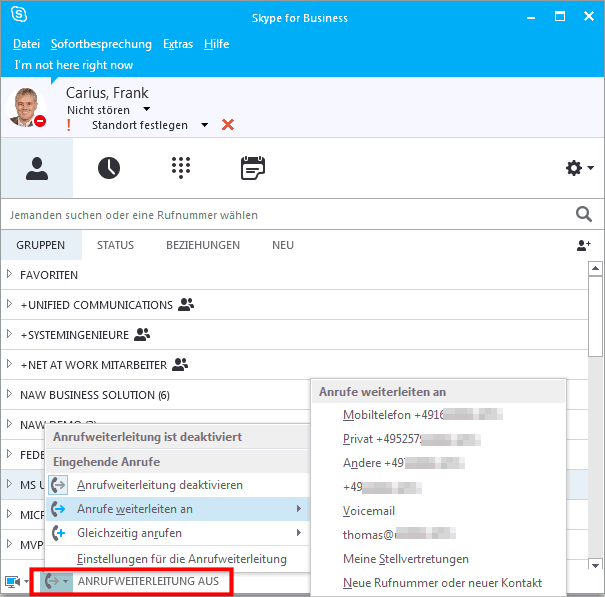Forward calls to Voicemail
The height and width of the screenshot is (597, 605).
coord(438,511)
